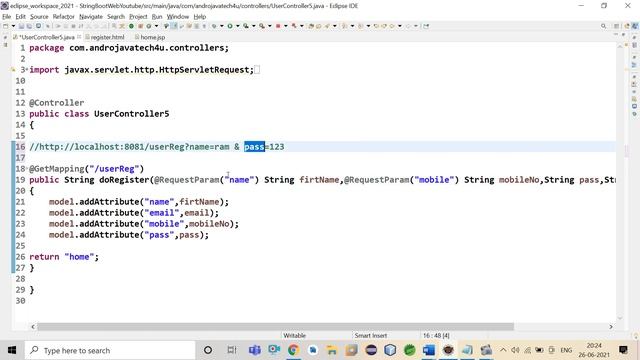Open Google Chrome from the taskbar
This screenshot has width=640, height=360.
pyautogui.click(x=293, y=350)
